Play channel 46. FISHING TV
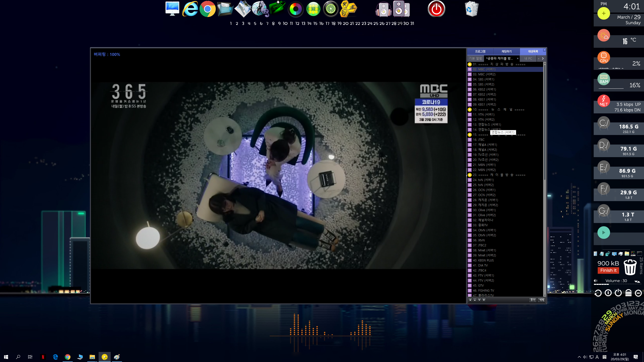Viewport: 644px width, 362px height. click(505, 291)
